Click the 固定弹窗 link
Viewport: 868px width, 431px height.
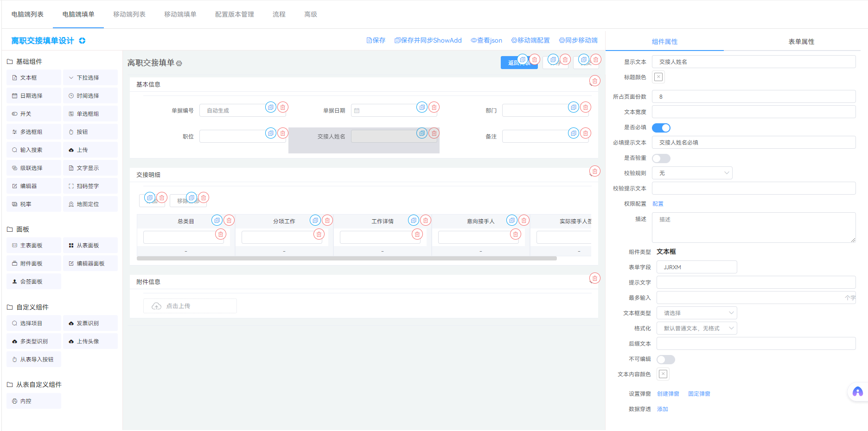(x=699, y=394)
